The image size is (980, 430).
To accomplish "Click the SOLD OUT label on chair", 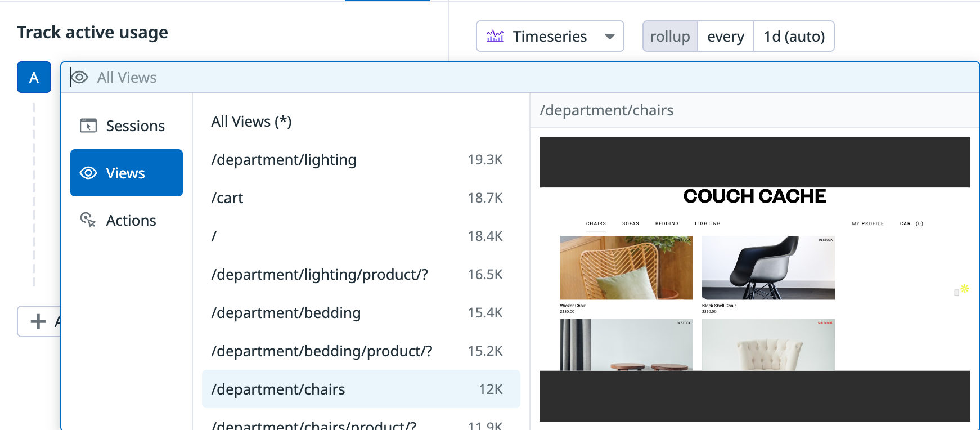I will [825, 323].
